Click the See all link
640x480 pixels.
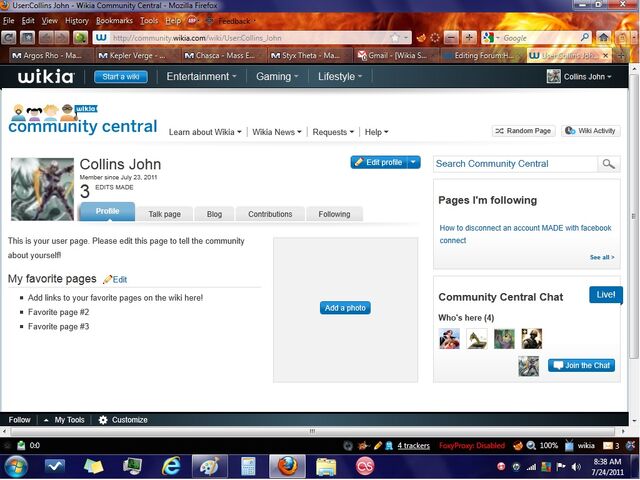click(602, 257)
